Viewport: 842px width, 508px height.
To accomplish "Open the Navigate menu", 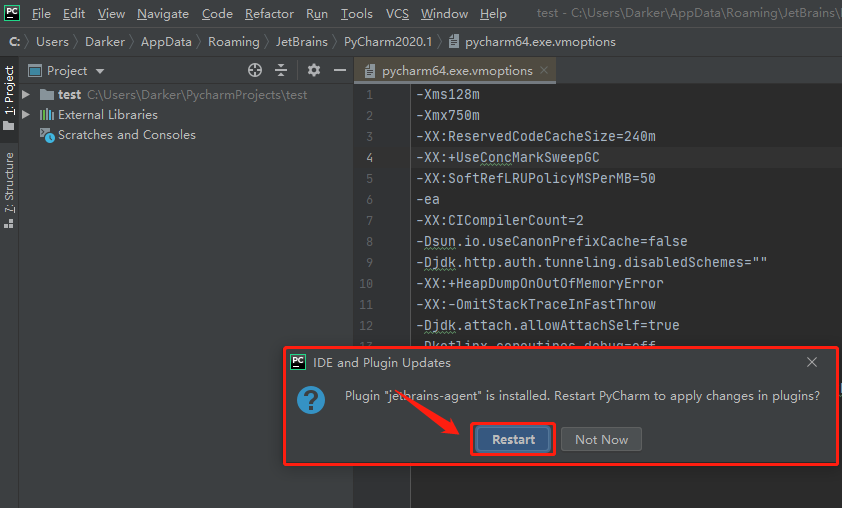I will click(x=163, y=14).
